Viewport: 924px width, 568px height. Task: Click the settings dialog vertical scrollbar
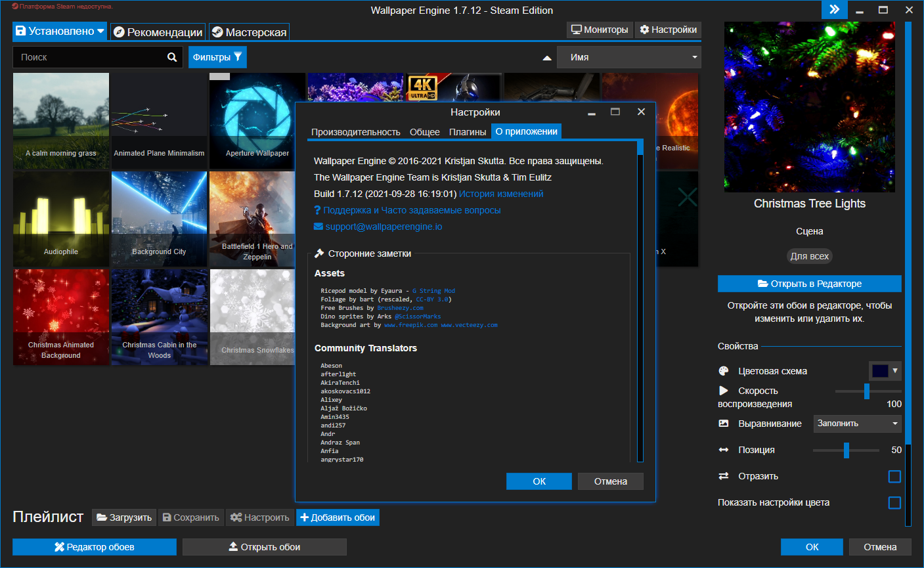coord(640,302)
